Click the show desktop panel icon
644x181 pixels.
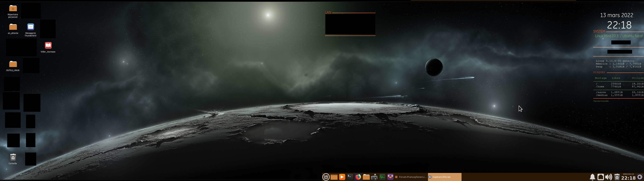(x=334, y=177)
